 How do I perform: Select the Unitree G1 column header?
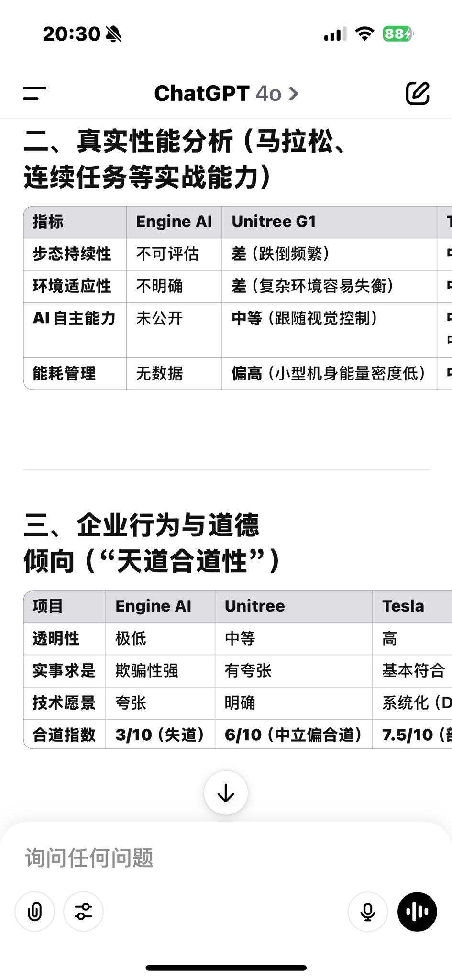pos(274,222)
